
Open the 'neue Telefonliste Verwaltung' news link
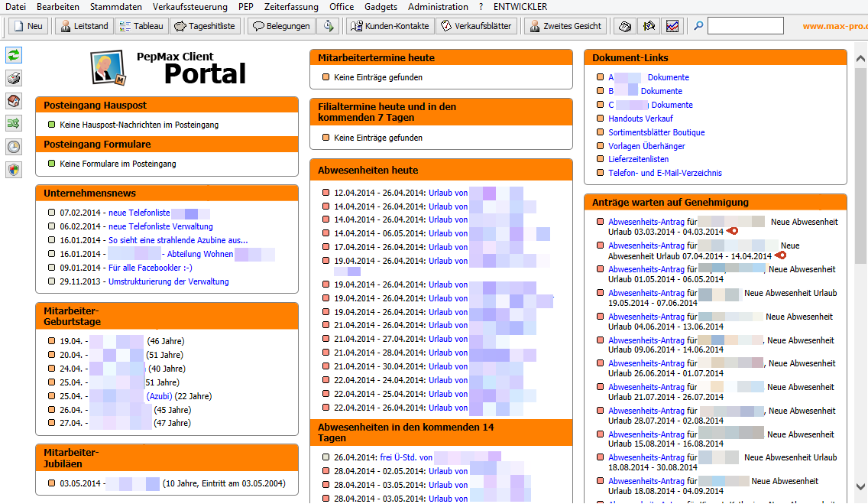[x=160, y=226]
